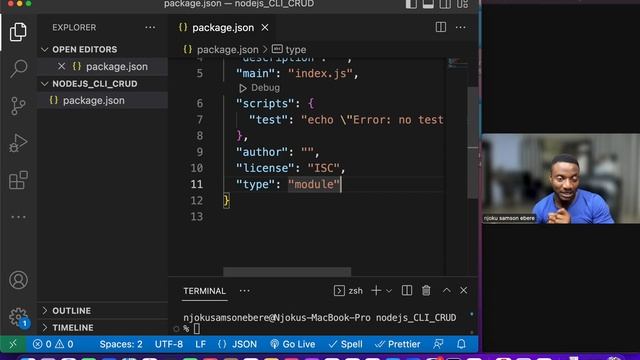This screenshot has width=640, height=360.
Task: Show additional views ellipsis in activity bar
Action: [x=18, y=217]
